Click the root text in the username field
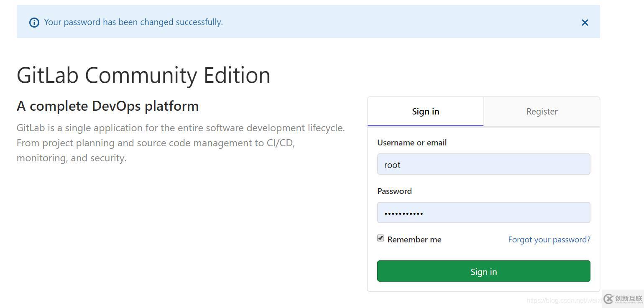 392,165
